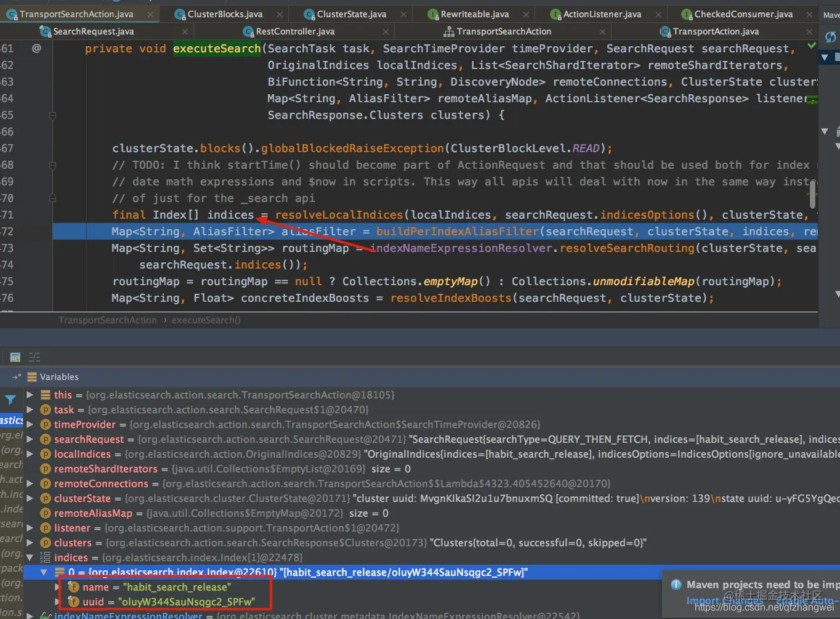Viewport: 840px width, 619px height.
Task: Open the ActionListener.java tab
Action: 602,14
